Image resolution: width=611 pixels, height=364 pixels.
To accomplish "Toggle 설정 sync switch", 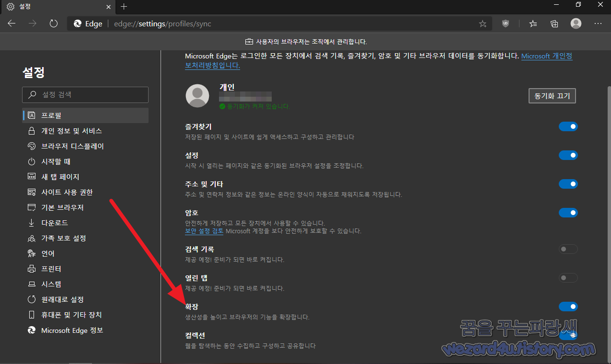I will click(x=568, y=155).
